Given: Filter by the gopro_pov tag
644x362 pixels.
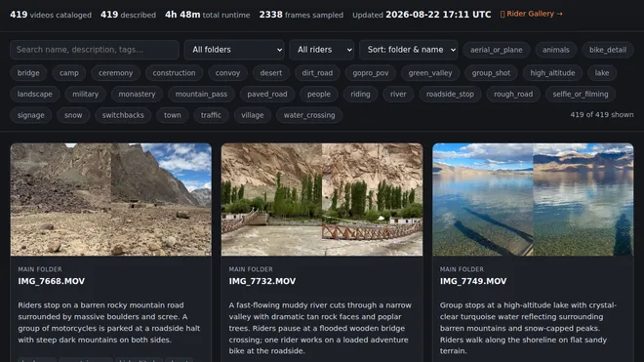Looking at the screenshot, I should click(x=371, y=73).
